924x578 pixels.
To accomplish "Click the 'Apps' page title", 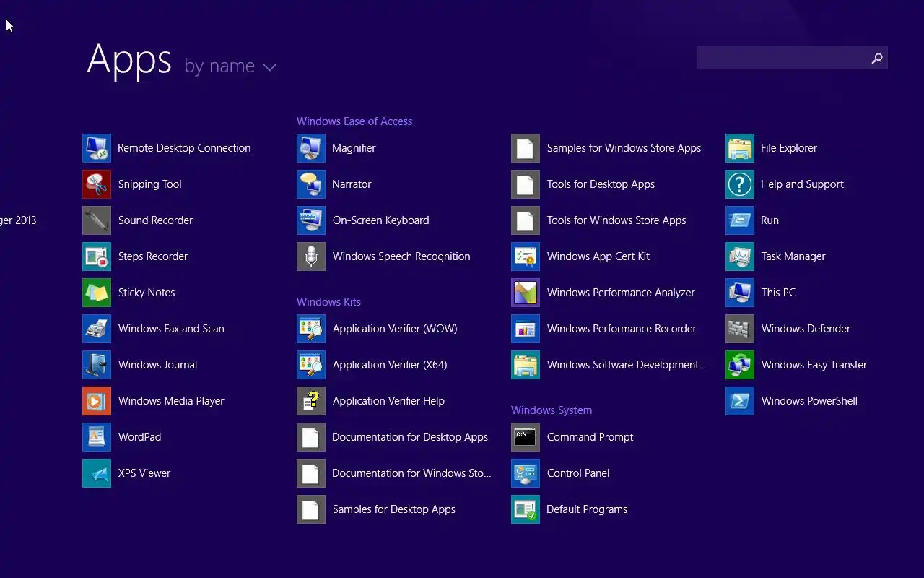I will (129, 59).
